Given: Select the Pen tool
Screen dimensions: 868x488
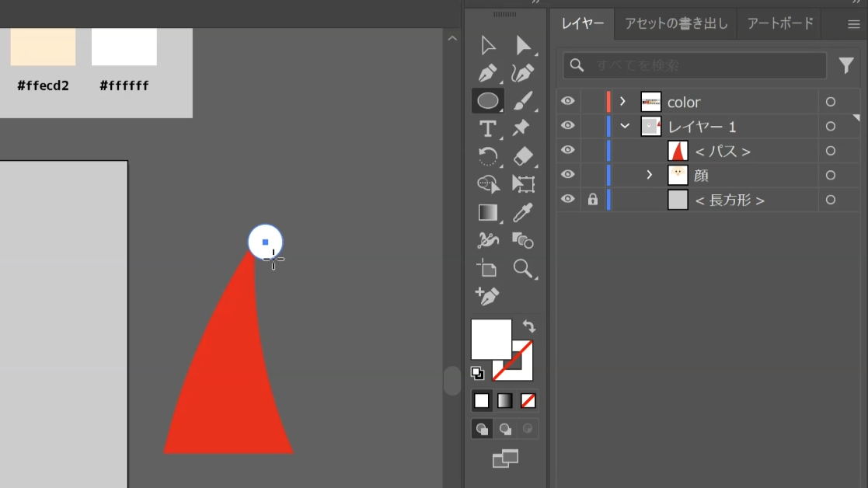Looking at the screenshot, I should 488,74.
